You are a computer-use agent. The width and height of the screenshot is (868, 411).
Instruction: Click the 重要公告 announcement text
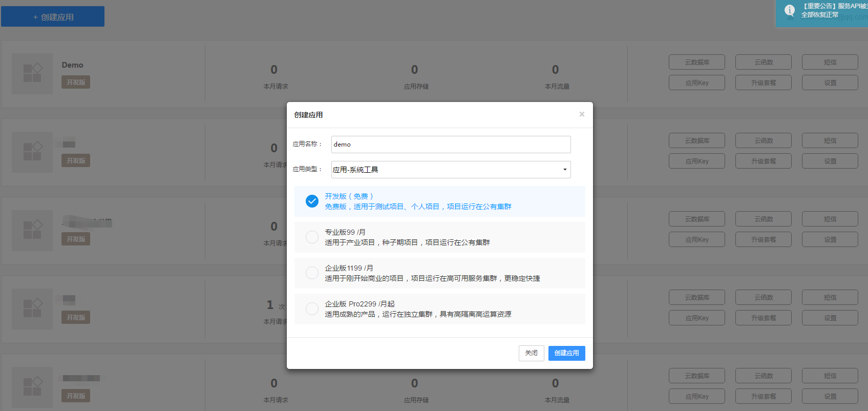click(834, 10)
